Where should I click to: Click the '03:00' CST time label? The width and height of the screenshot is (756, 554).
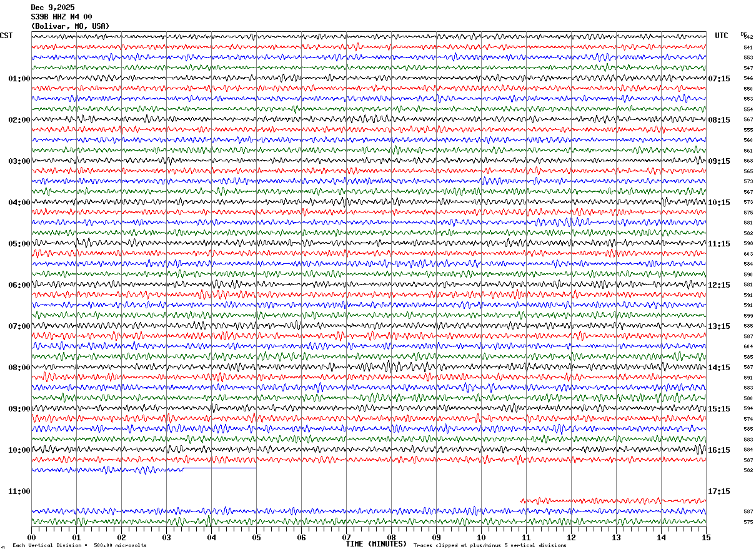coord(19,161)
